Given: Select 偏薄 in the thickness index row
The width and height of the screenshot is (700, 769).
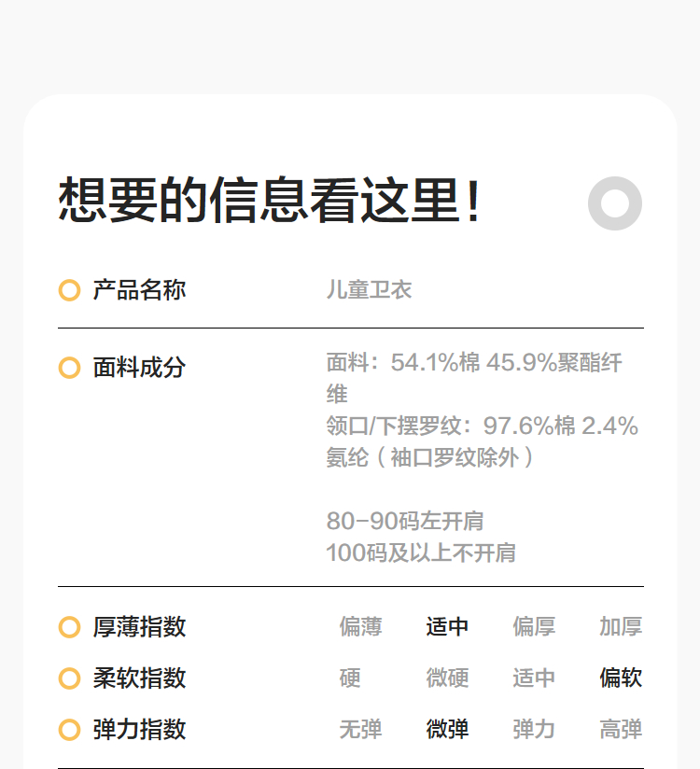Looking at the screenshot, I should tap(360, 627).
